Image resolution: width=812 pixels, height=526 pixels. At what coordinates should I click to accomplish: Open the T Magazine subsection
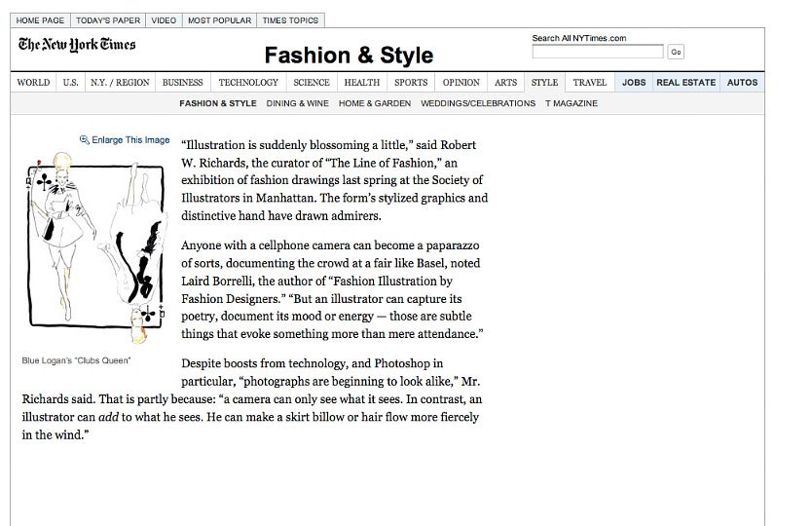[x=572, y=103]
